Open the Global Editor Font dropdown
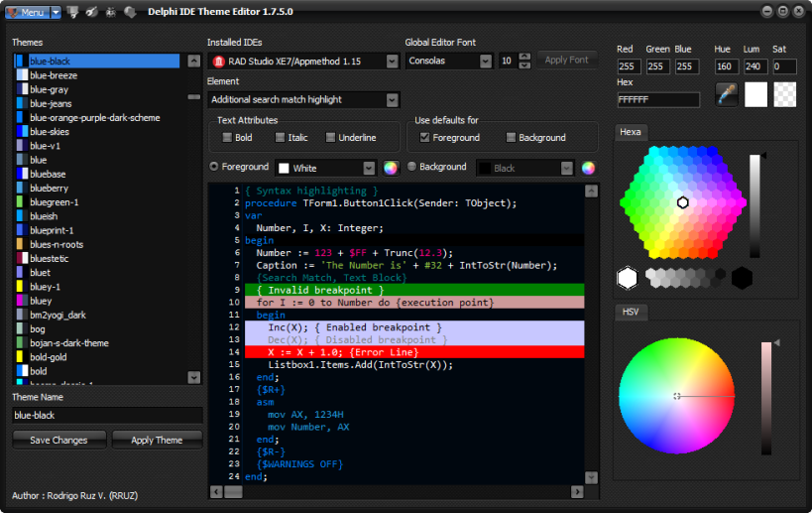Screen dimensions: 812x513 486,62
